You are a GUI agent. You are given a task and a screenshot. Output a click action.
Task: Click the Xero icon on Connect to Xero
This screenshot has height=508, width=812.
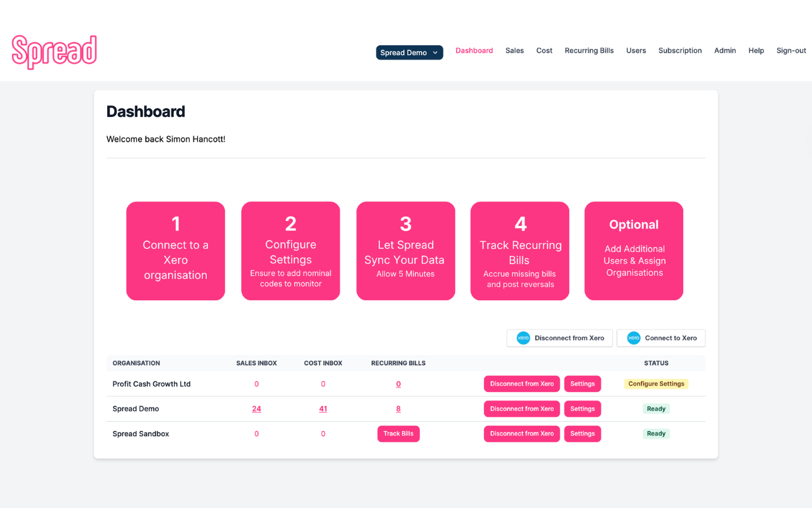tap(633, 338)
